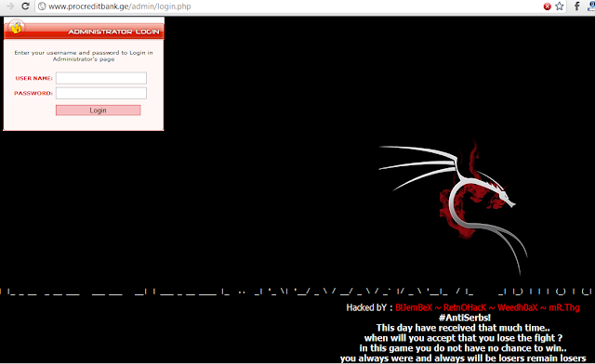595x364 pixels.
Task: Click 'in this game you do not have' line
Action: [x=463, y=348]
